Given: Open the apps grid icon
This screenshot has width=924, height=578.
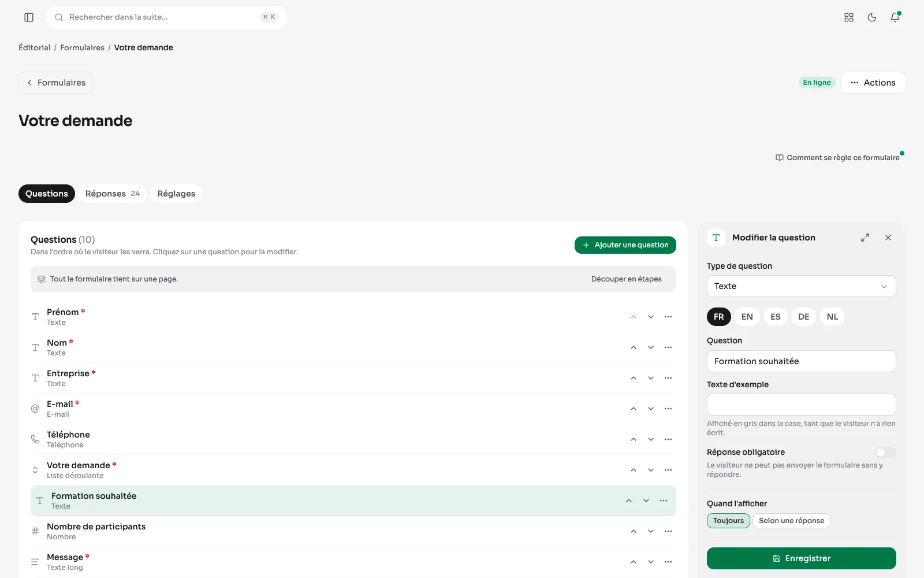Looking at the screenshot, I should (849, 17).
